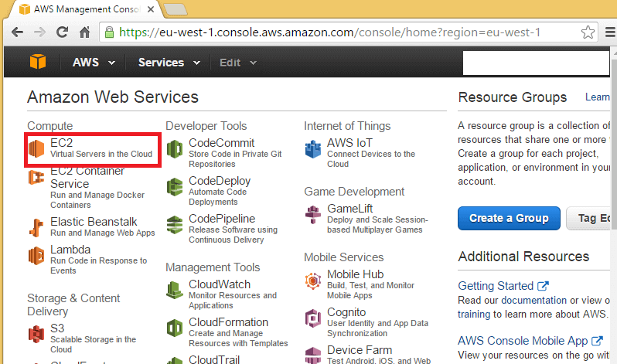The width and height of the screenshot is (617, 364).
Task: Close the AWS Management Console tab
Action: click(150, 9)
